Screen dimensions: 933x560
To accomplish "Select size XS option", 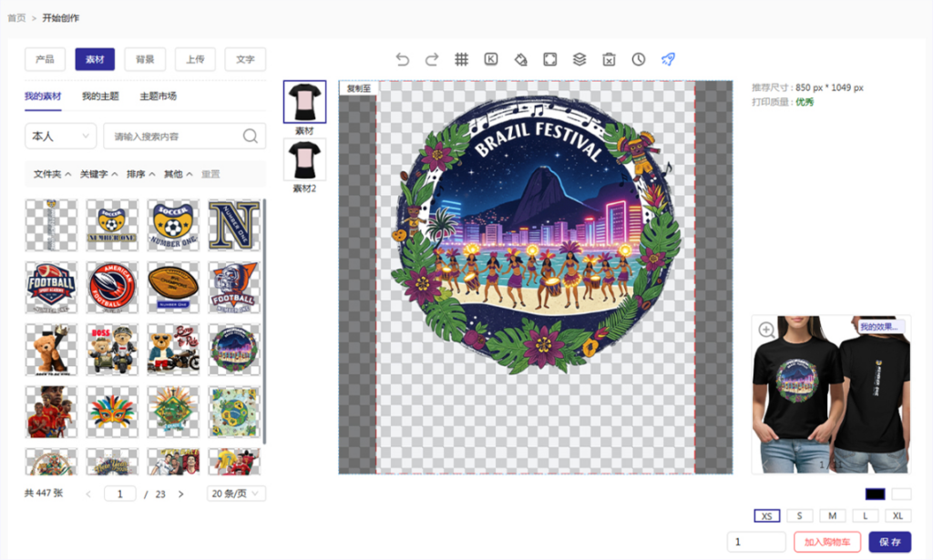I will coord(767,515).
